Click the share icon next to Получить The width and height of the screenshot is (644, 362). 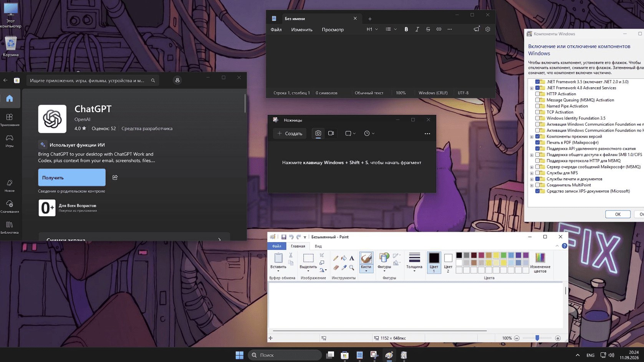coord(115,178)
